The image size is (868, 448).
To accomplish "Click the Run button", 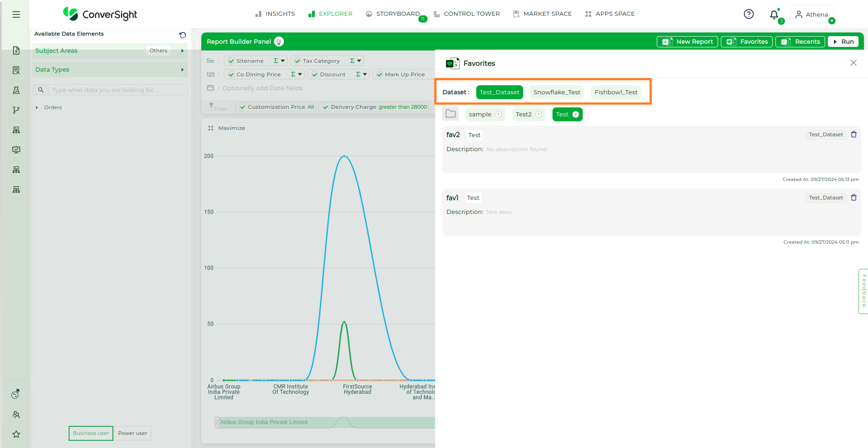I will (x=843, y=42).
